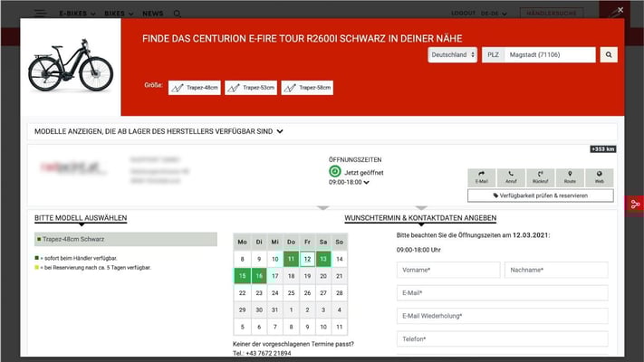Click the E-Mail contact icon button
The height and width of the screenshot is (362, 644).
click(x=481, y=177)
